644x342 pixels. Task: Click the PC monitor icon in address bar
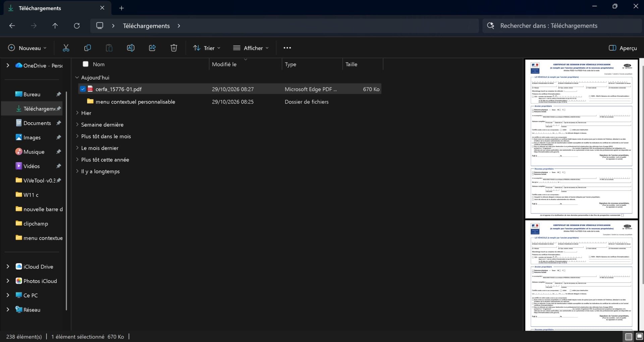[x=100, y=26]
